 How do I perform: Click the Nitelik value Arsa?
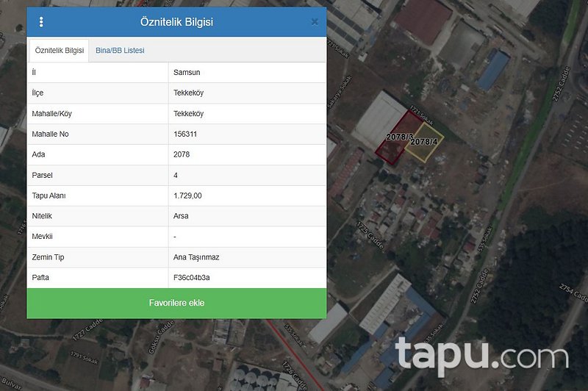(x=181, y=216)
